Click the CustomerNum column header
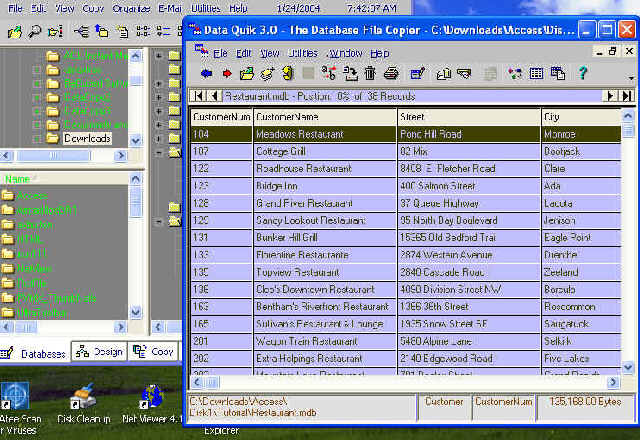This screenshot has height=440, width=640. (221, 117)
